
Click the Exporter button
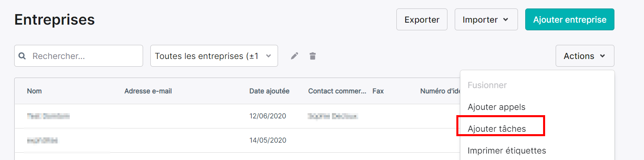(422, 19)
